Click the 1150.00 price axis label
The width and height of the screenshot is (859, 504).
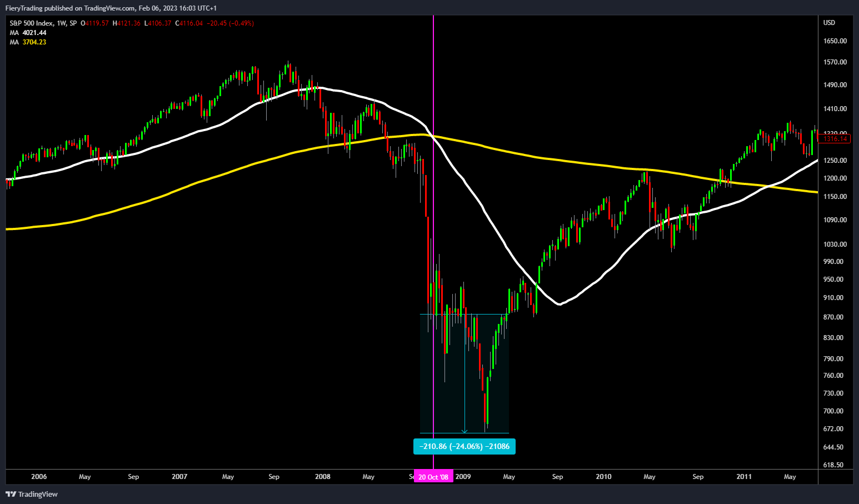[835, 197]
